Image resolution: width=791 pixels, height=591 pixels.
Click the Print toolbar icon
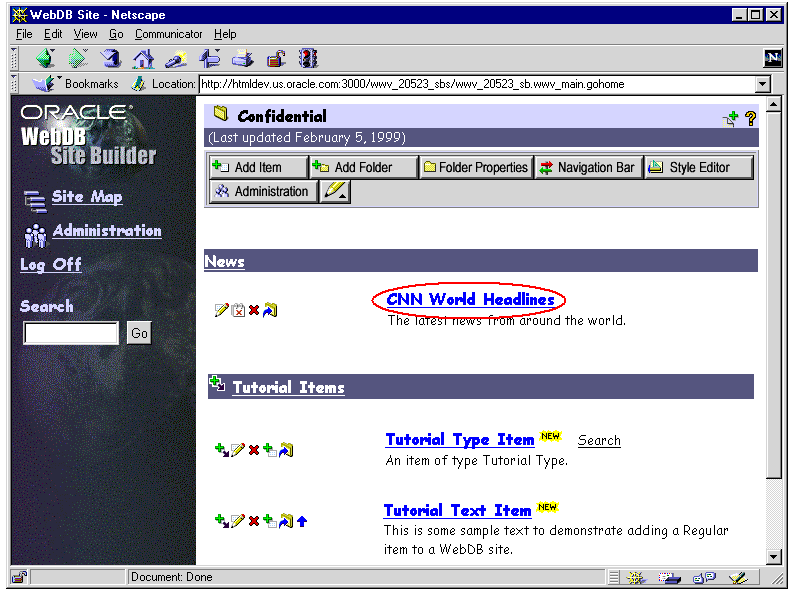point(243,59)
